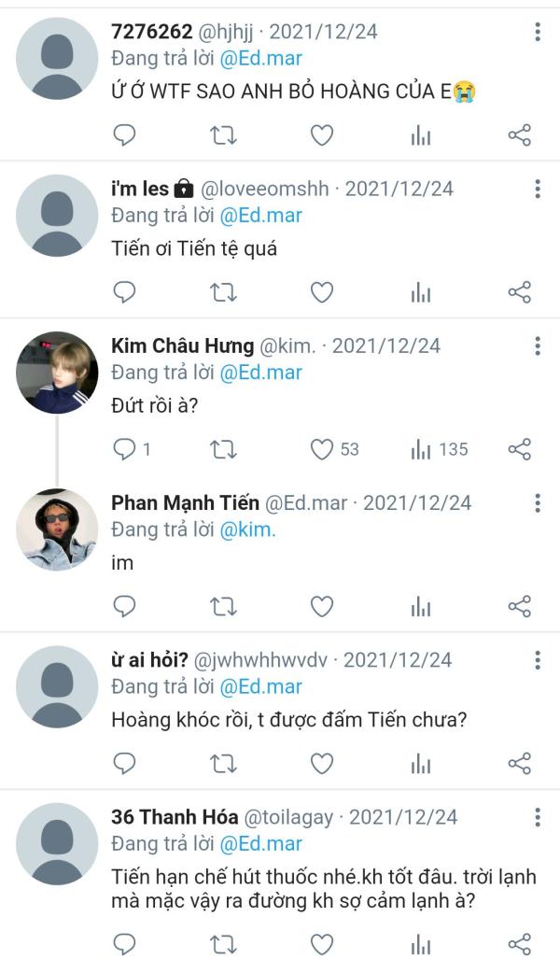Retweet Phan Mạnh Tiến's "im" reply
The width and height of the screenshot is (560, 959).
(x=223, y=607)
